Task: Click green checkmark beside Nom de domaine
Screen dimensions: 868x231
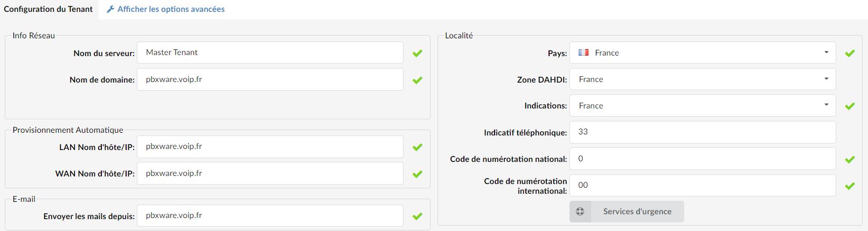Action: point(418,80)
